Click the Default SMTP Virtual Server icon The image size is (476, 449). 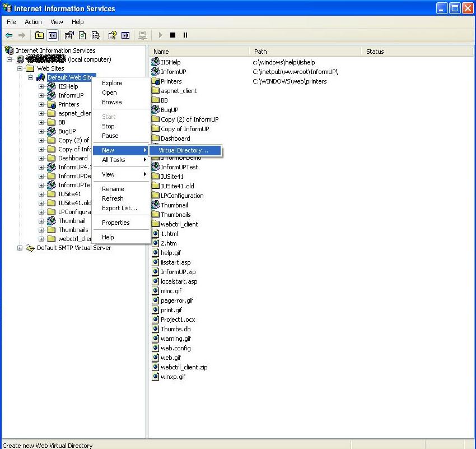click(x=30, y=248)
